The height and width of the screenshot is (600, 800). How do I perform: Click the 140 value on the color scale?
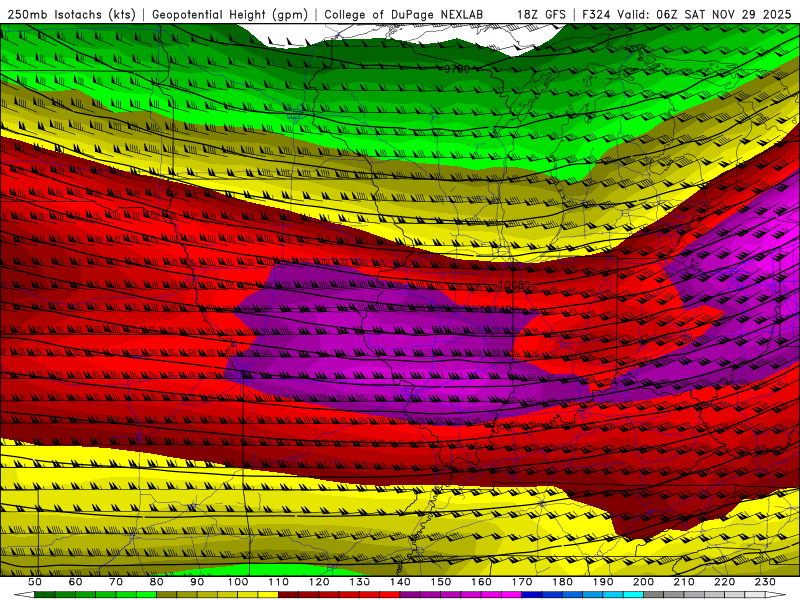tap(400, 582)
